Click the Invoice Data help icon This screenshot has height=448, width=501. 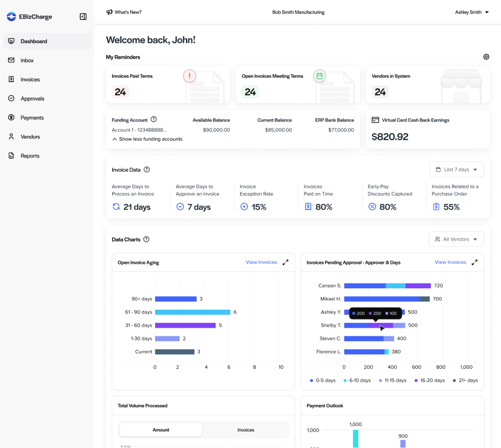click(x=146, y=170)
